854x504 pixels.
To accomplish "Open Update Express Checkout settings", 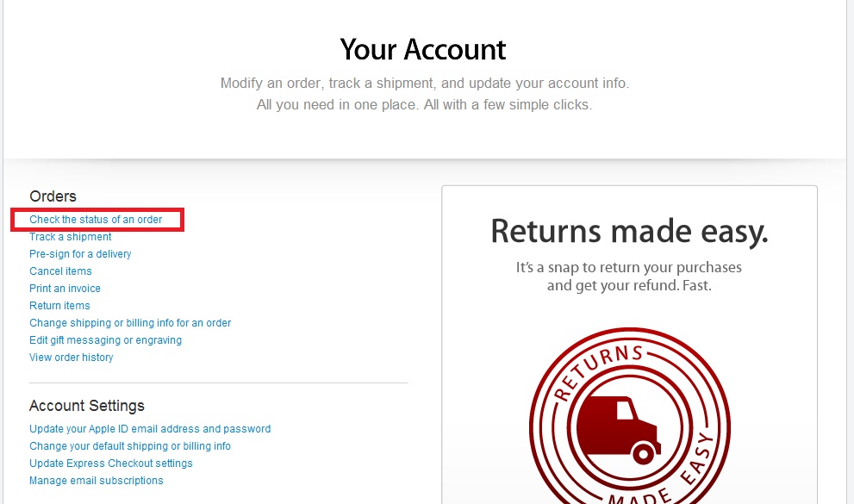I will [111, 464].
